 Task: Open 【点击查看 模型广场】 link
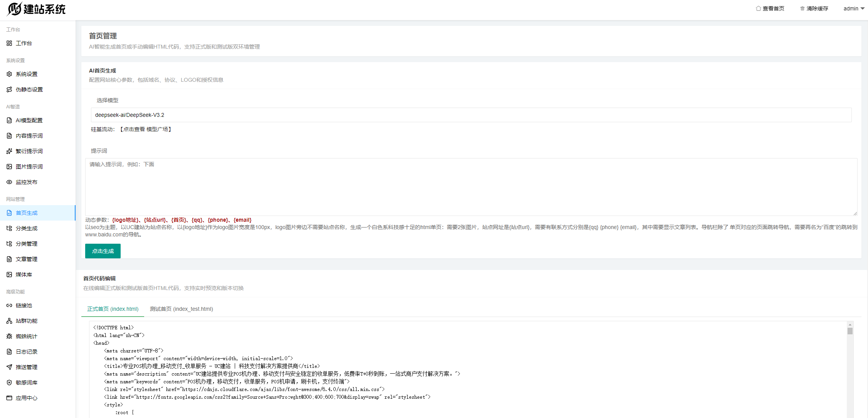pos(146,129)
